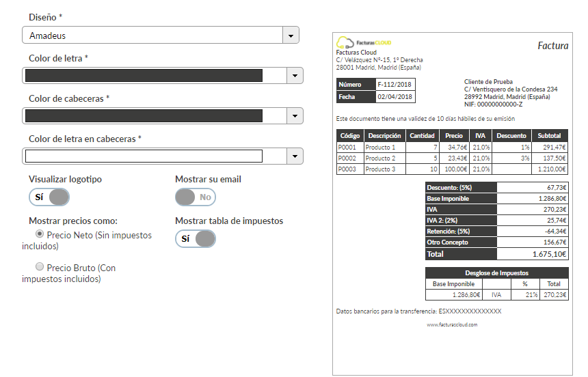Click invoice number F-112/2018 in preview
This screenshot has height=377, width=588.
[x=395, y=85]
